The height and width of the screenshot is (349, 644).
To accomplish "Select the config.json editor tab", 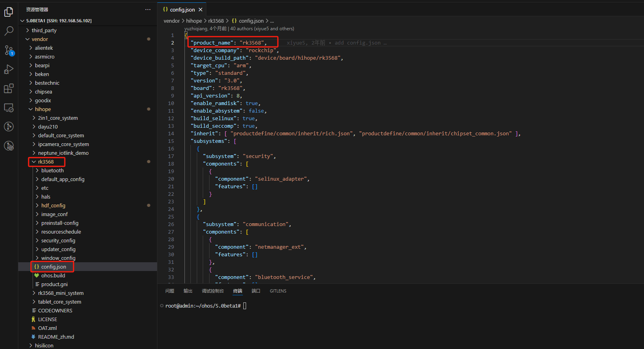I will click(x=182, y=10).
